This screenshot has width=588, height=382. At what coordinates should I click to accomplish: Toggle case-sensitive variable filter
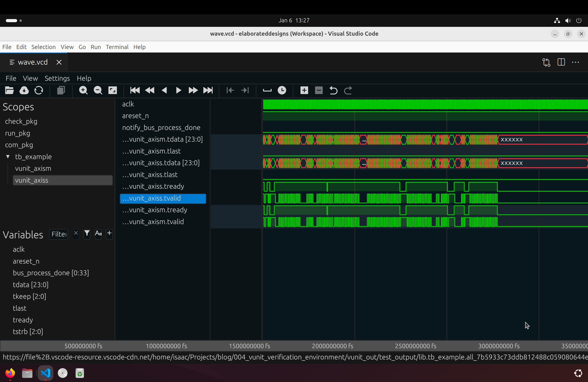coord(98,234)
